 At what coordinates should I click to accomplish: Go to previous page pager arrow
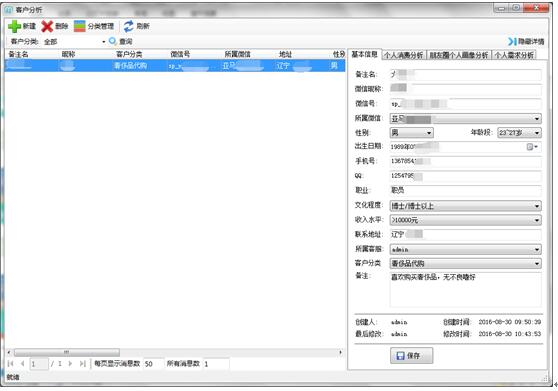pos(22,364)
